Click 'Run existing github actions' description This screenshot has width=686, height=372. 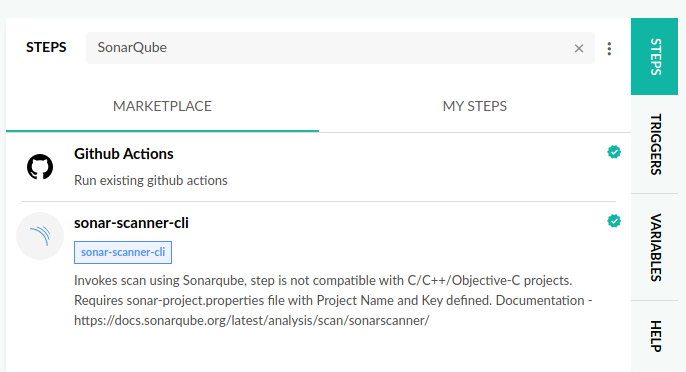point(151,180)
